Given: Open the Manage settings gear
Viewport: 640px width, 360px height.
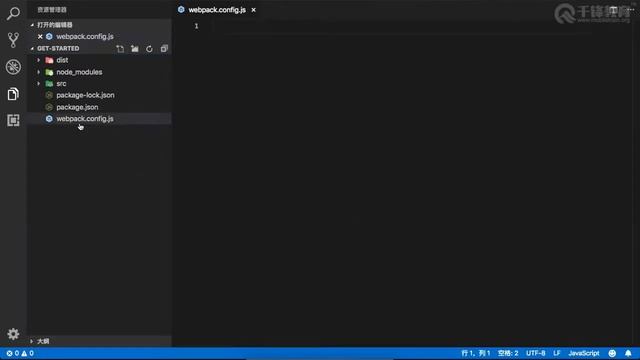Looking at the screenshot, I should coord(13,334).
